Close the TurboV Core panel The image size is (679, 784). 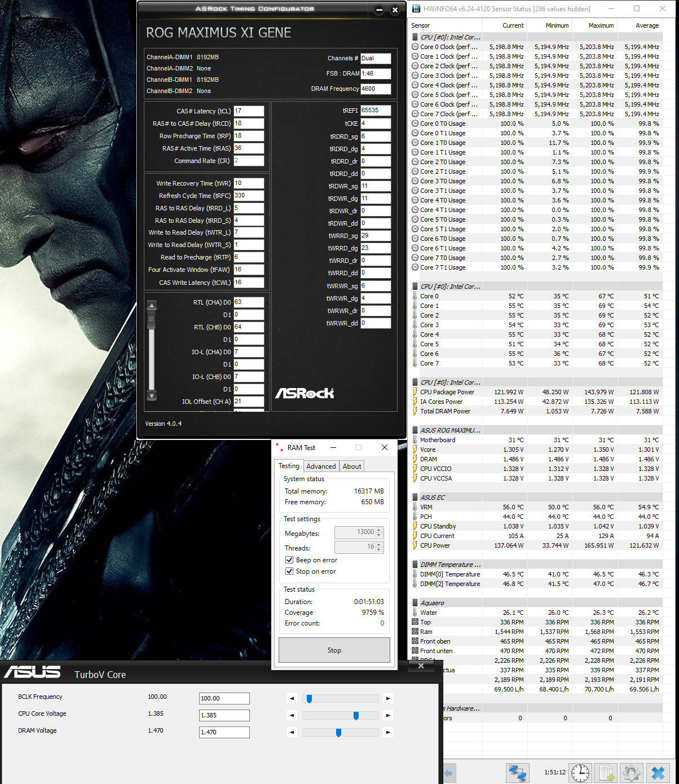(421, 666)
